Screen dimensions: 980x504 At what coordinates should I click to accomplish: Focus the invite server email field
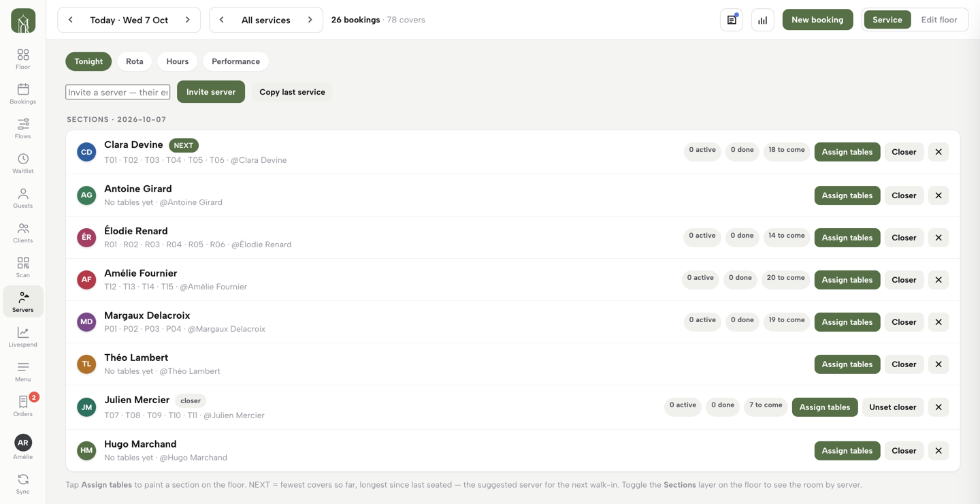click(x=118, y=92)
